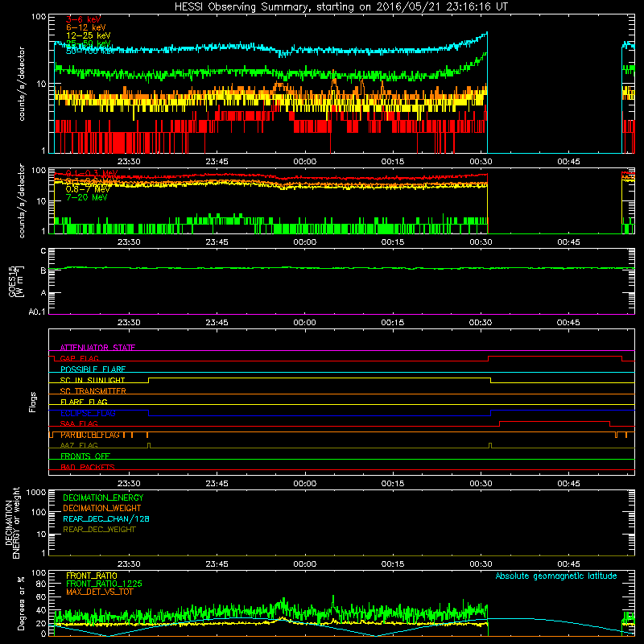Viewport: 644px width, 644px height.
Task: Click the Degrees or % axis title
Action: pyautogui.click(x=21, y=603)
